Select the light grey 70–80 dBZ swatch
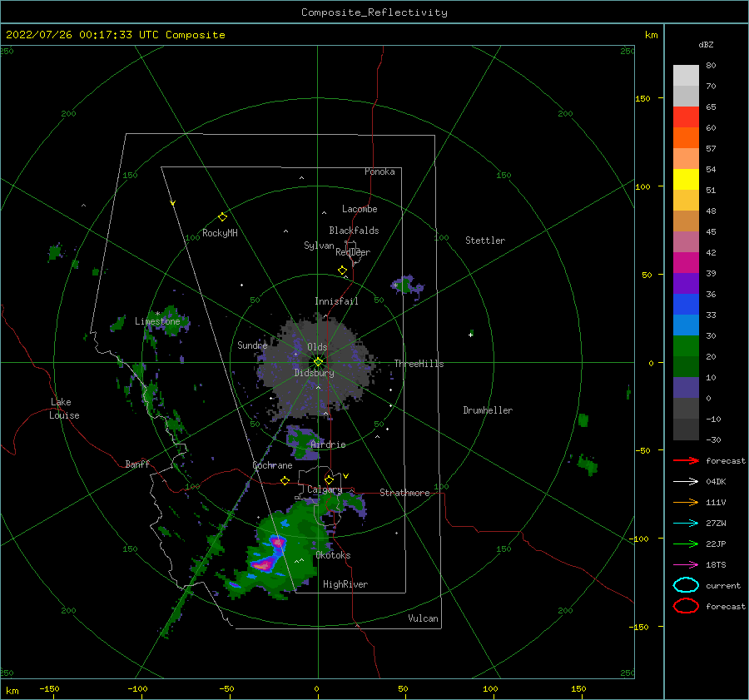The width and height of the screenshot is (749, 700). (686, 76)
